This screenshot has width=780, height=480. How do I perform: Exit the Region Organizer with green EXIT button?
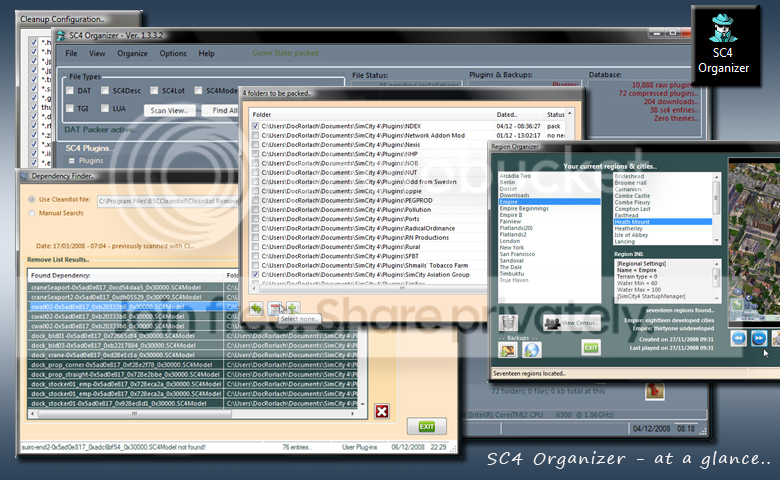click(590, 348)
